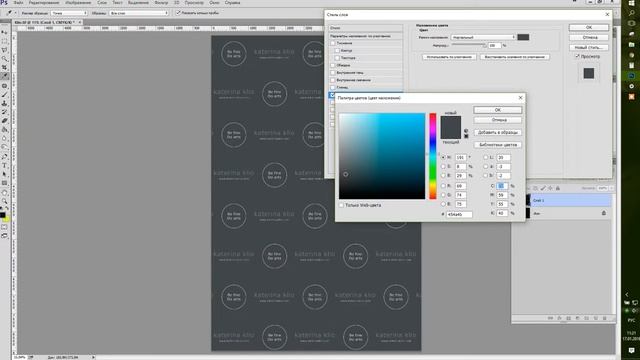Select the Type tool
The width and height of the screenshot is (640, 360).
(x=4, y=165)
